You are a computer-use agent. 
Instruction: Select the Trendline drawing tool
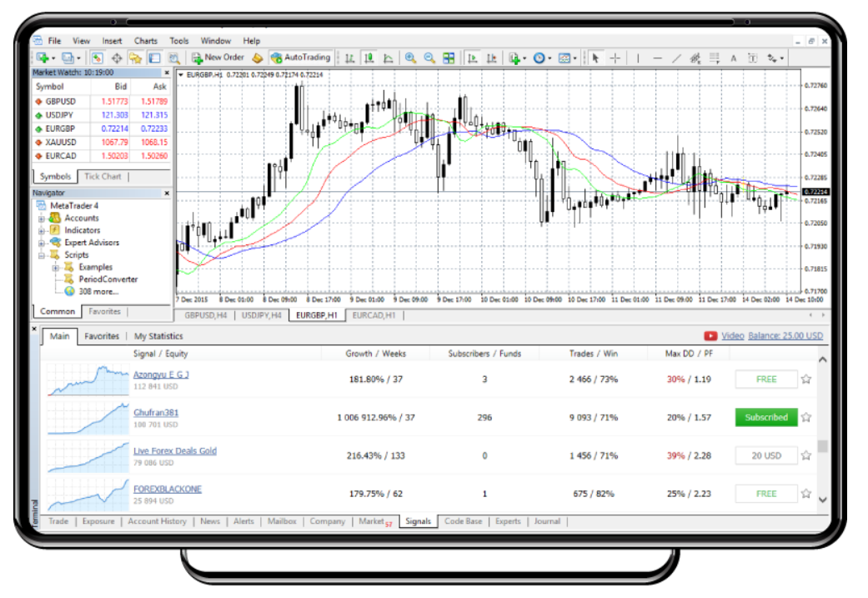[x=676, y=58]
